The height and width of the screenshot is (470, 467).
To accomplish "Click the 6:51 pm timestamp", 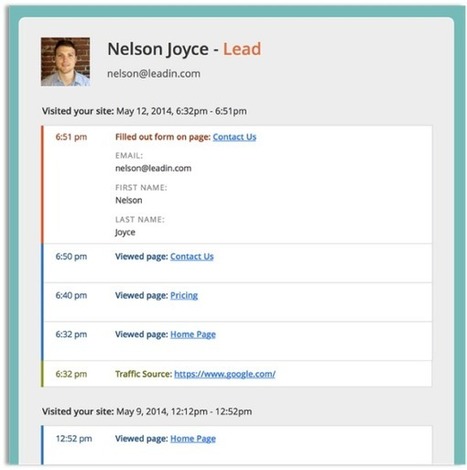I will click(71, 137).
